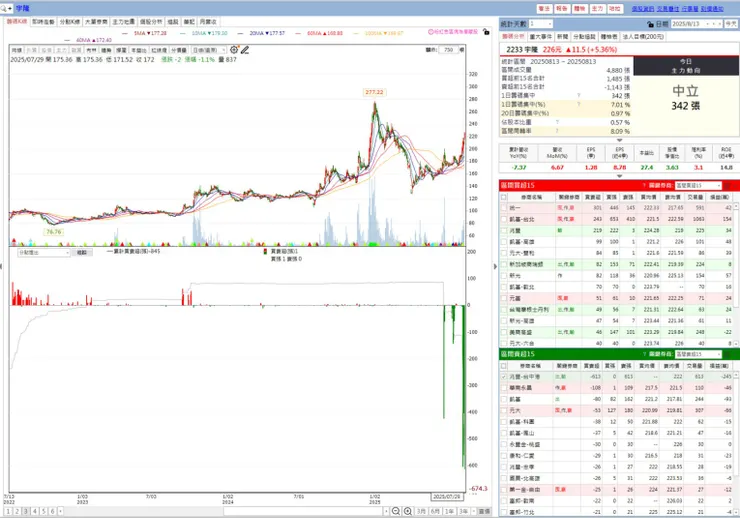Image resolution: width=740 pixels, height=518 pixels.
Task: Click the page 1 button below the chart
Action: coord(8,511)
